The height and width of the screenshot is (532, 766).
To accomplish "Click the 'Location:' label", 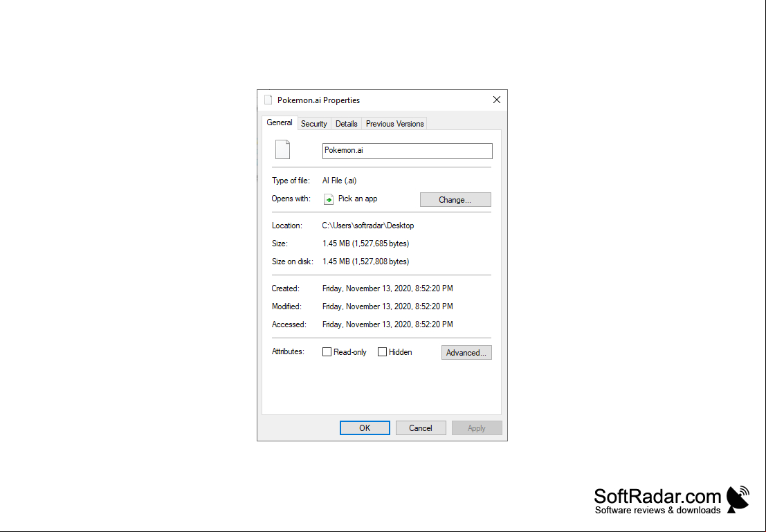I will pyautogui.click(x=286, y=226).
